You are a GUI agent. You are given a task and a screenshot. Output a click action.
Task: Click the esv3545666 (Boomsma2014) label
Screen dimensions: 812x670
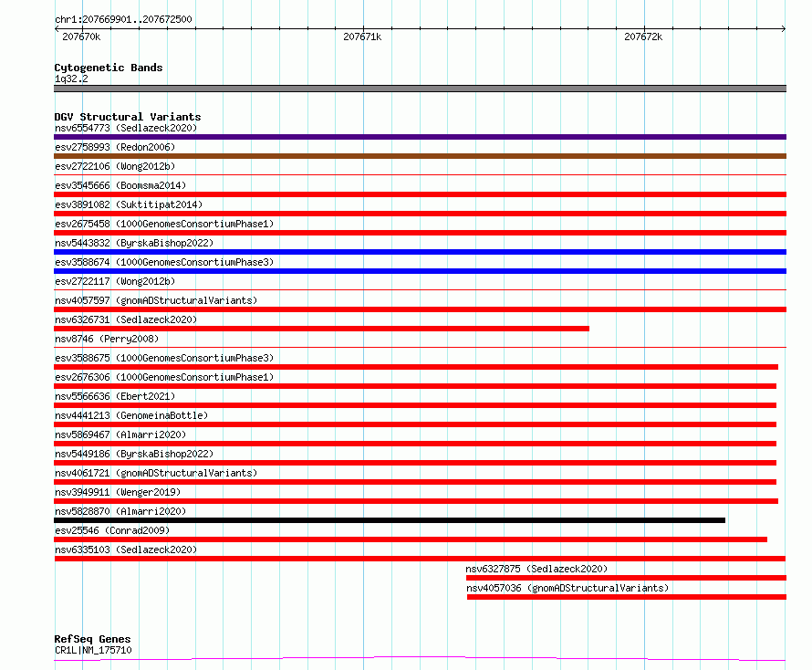(x=120, y=185)
